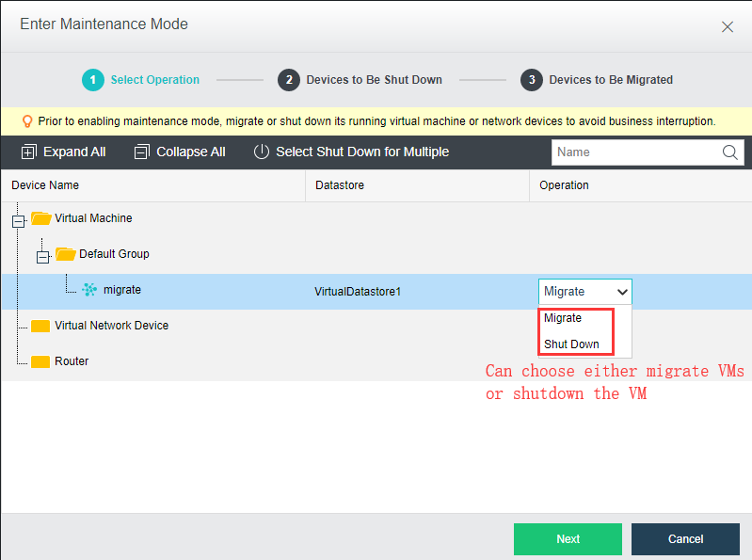Collapse the Default Group tree node
The height and width of the screenshot is (560, 752).
click(42, 258)
